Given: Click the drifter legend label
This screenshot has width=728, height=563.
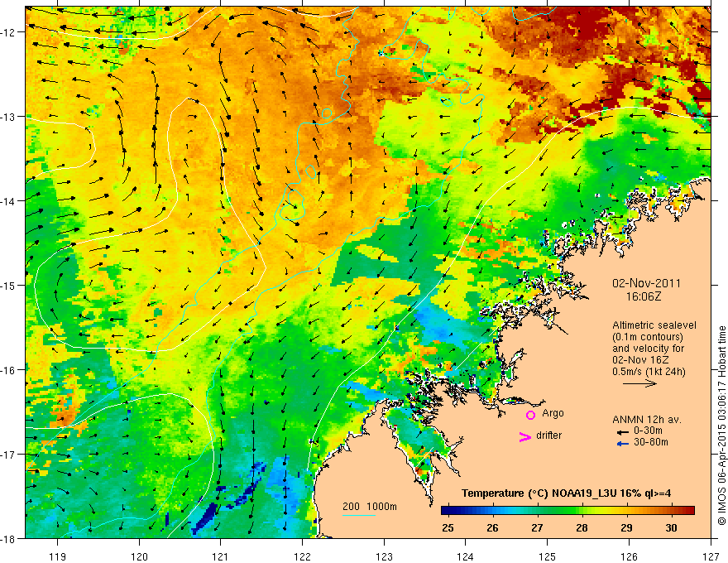Looking at the screenshot, I should [548, 435].
